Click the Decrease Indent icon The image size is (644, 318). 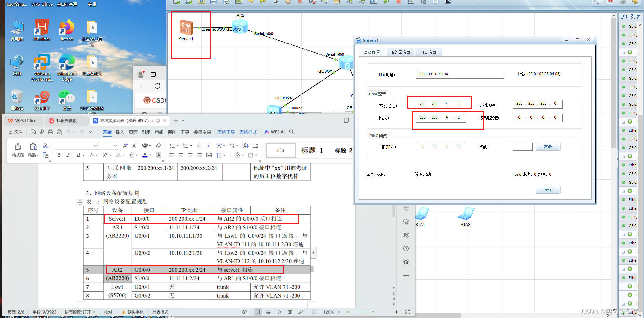pos(199,146)
